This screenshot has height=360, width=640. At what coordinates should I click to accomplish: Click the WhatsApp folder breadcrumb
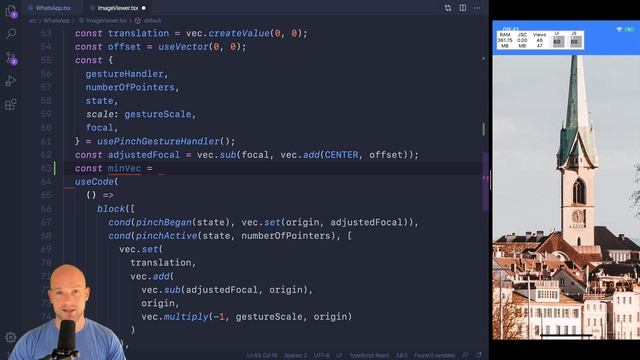click(56, 20)
